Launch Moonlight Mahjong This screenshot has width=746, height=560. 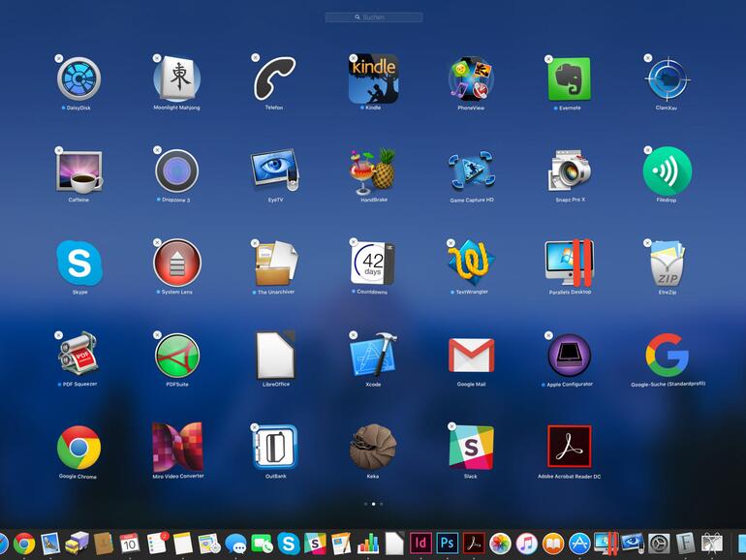tap(177, 78)
